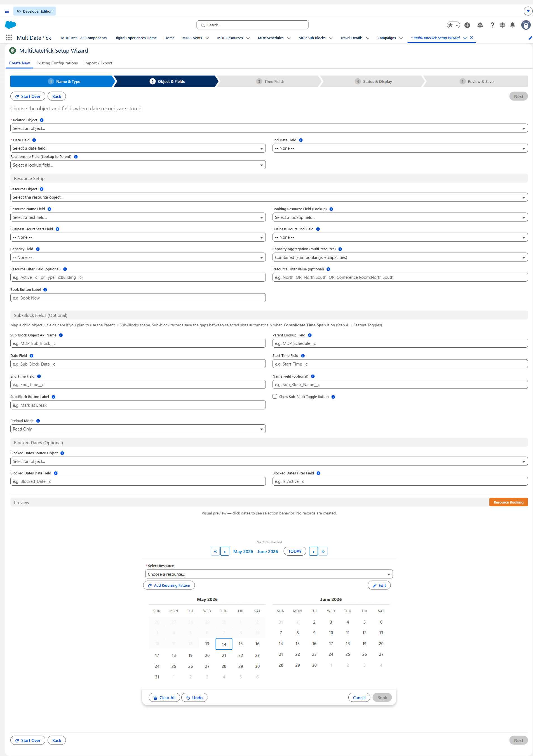Screen dimensions: 533x756
Task: Show info for Show Sub-Block Toggle Button
Action: point(333,397)
